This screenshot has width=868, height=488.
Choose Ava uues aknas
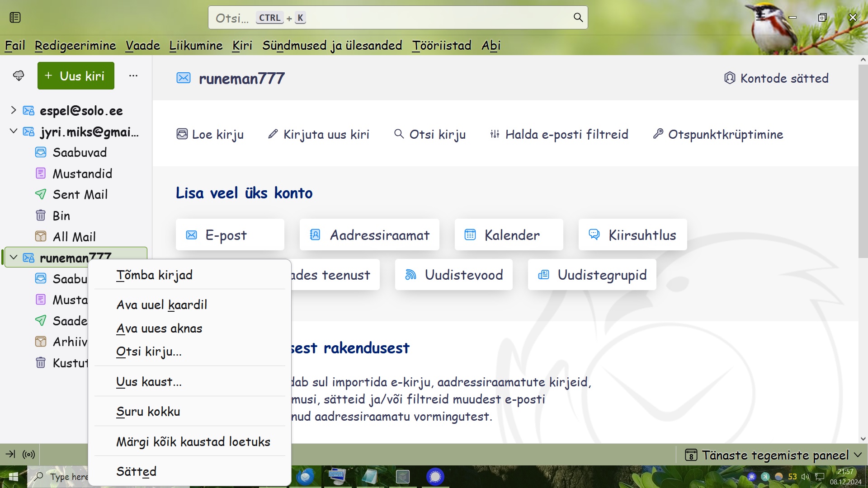click(190, 328)
